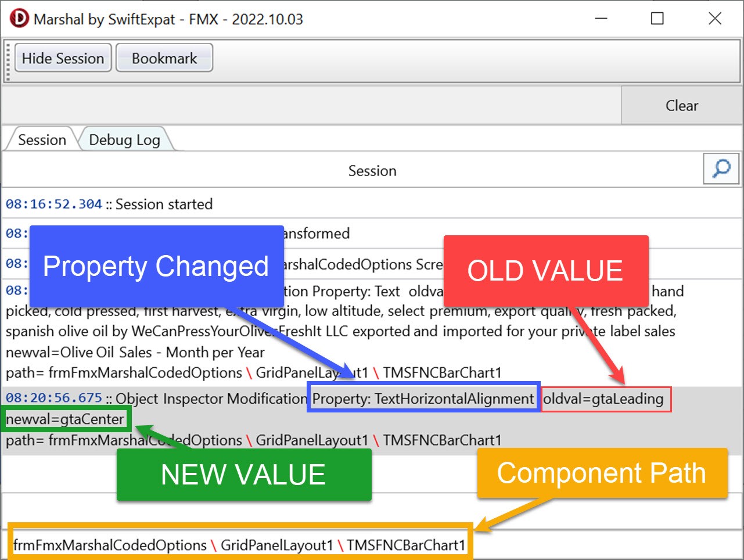Minimize the Marshal window
744x560 pixels.
click(601, 19)
